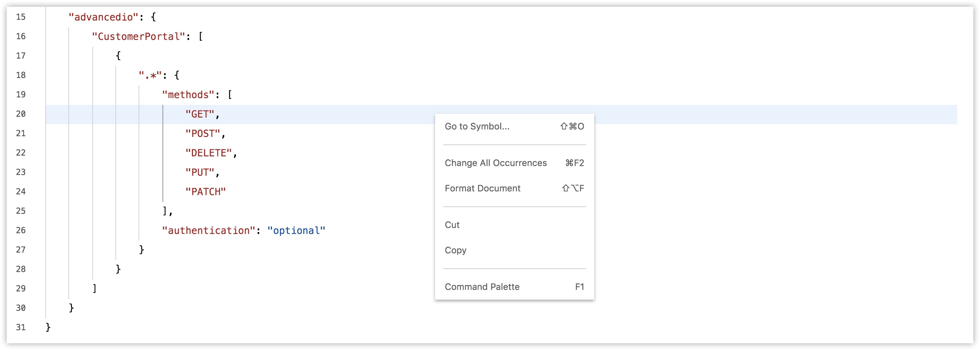Screen dimensions: 980x350
Task: Click the opening brace on line 17
Action: click(118, 56)
